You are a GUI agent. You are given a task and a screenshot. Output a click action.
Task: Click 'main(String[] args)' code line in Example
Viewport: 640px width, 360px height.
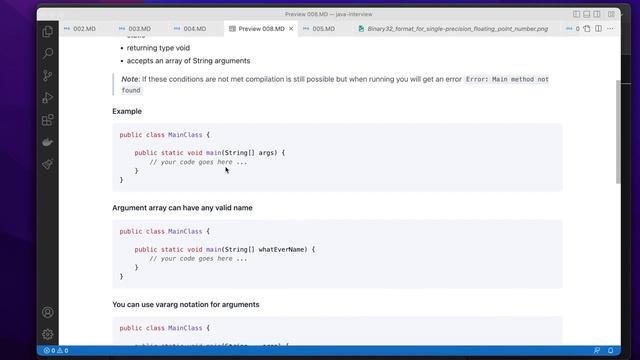210,153
